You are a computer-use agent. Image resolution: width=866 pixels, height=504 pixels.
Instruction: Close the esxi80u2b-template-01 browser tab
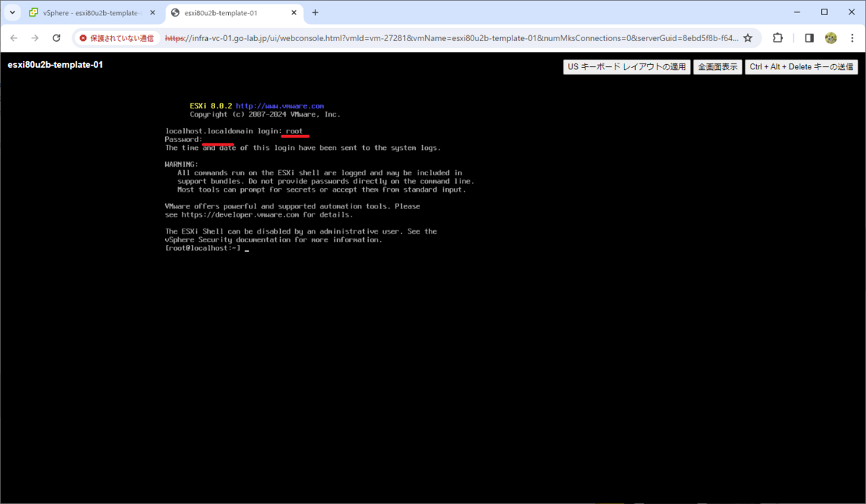(x=293, y=13)
